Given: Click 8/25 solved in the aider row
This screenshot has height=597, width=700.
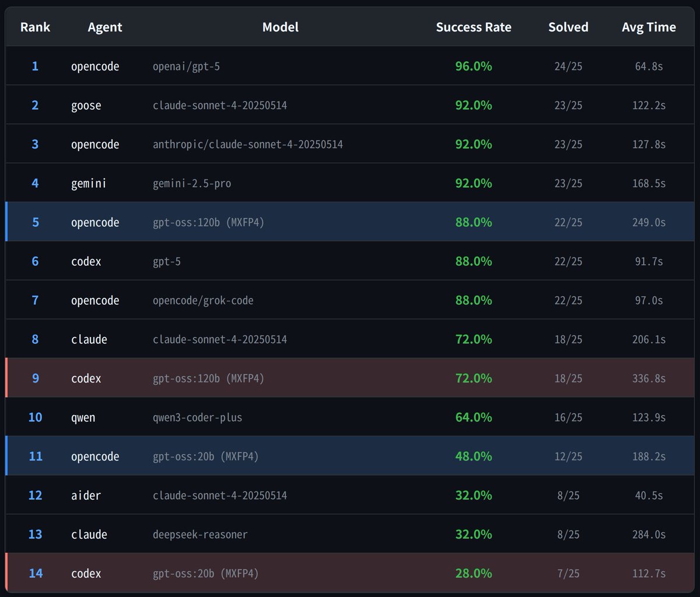Looking at the screenshot, I should (568, 496).
